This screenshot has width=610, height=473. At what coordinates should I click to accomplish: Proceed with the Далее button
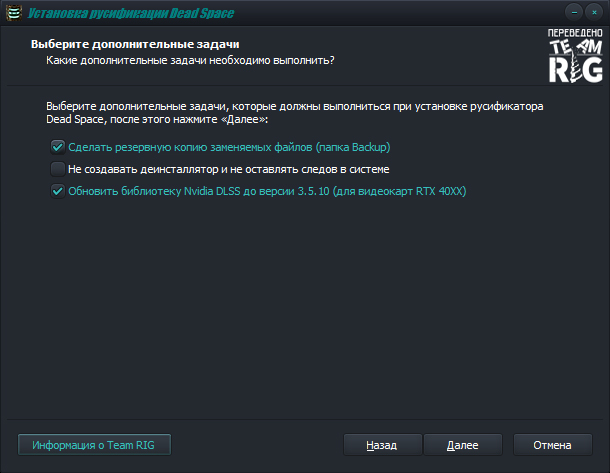[462, 445]
